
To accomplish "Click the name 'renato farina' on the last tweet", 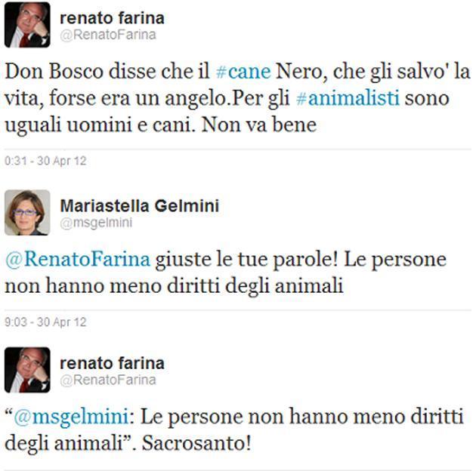I will coord(111,363).
